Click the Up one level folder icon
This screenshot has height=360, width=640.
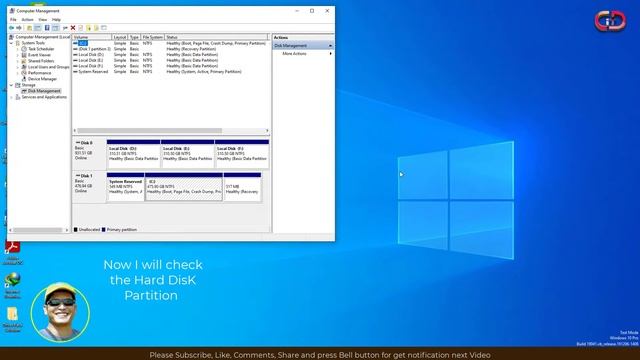pyautogui.click(x=29, y=28)
